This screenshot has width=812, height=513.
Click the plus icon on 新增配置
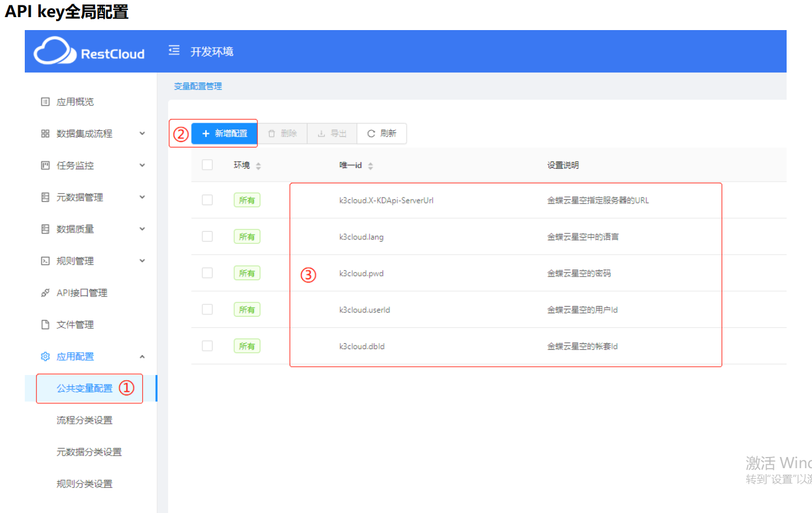206,134
